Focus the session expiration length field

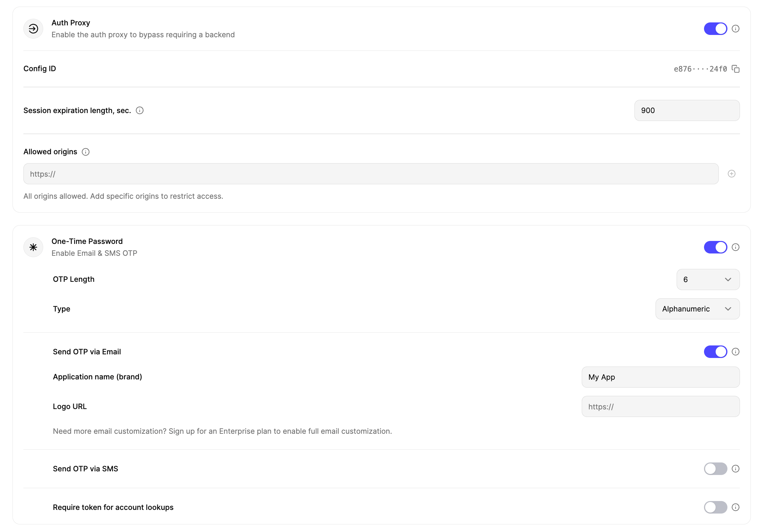click(687, 110)
